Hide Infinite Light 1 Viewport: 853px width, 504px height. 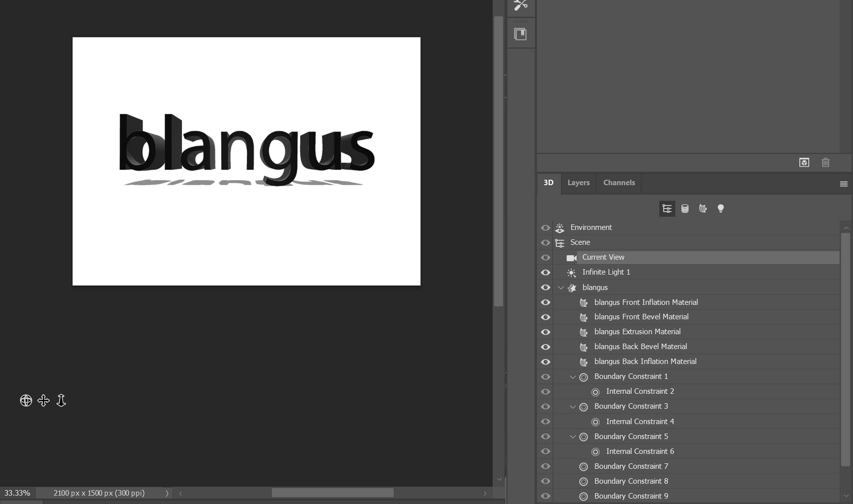coord(545,273)
